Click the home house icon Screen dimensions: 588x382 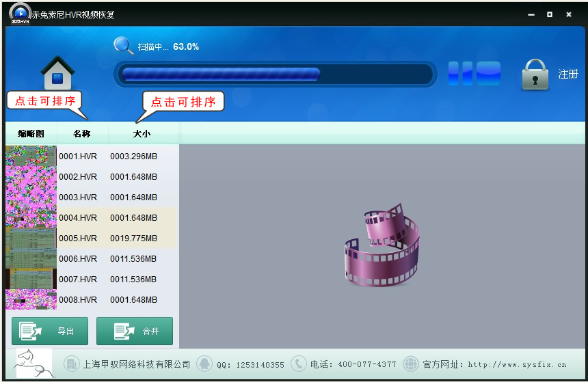point(57,72)
